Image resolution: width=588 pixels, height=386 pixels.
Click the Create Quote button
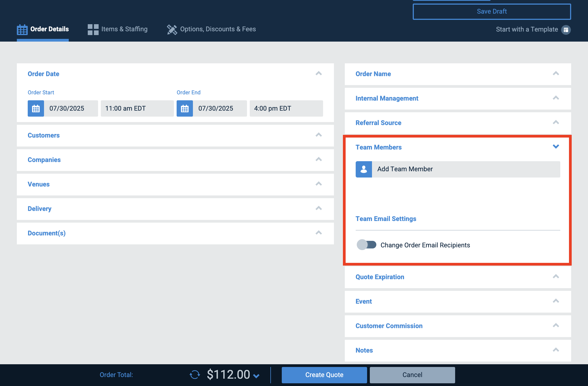tap(324, 375)
